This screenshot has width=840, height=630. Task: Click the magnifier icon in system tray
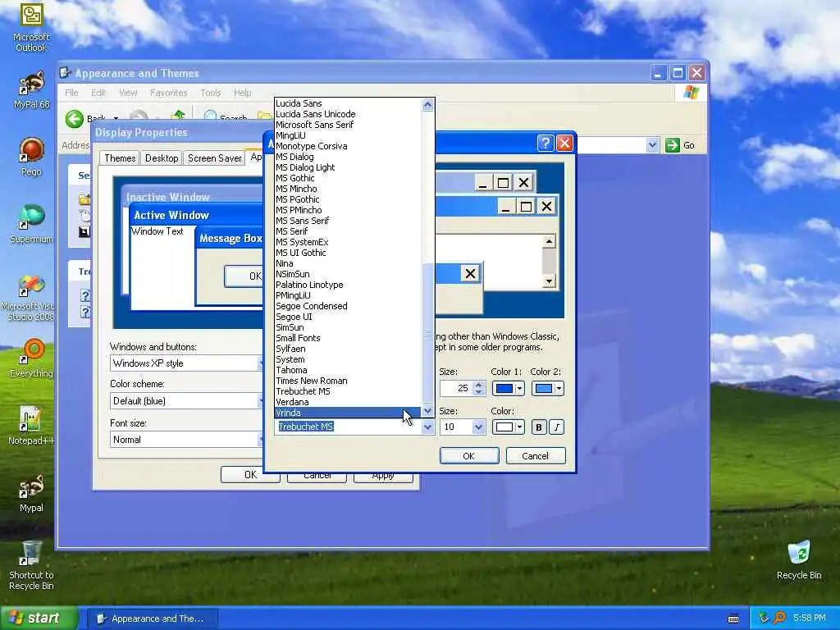779,619
